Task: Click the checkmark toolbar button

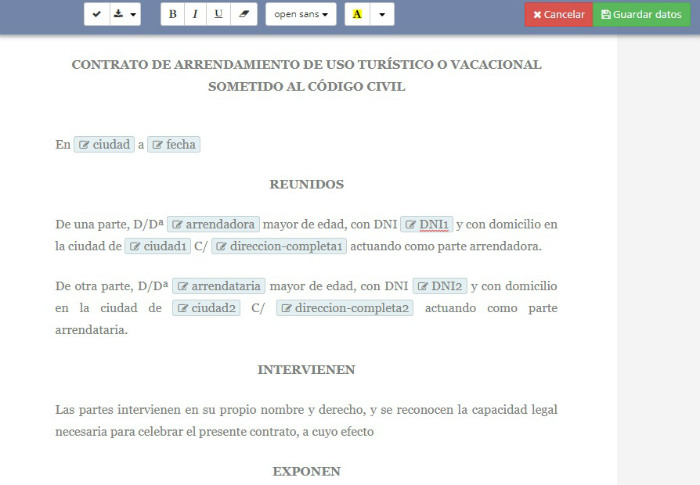Action: click(96, 14)
